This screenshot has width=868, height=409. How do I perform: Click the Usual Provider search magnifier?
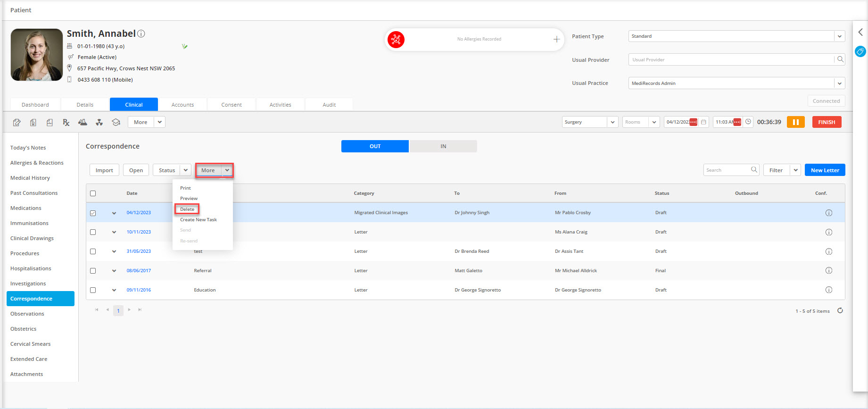click(x=840, y=59)
